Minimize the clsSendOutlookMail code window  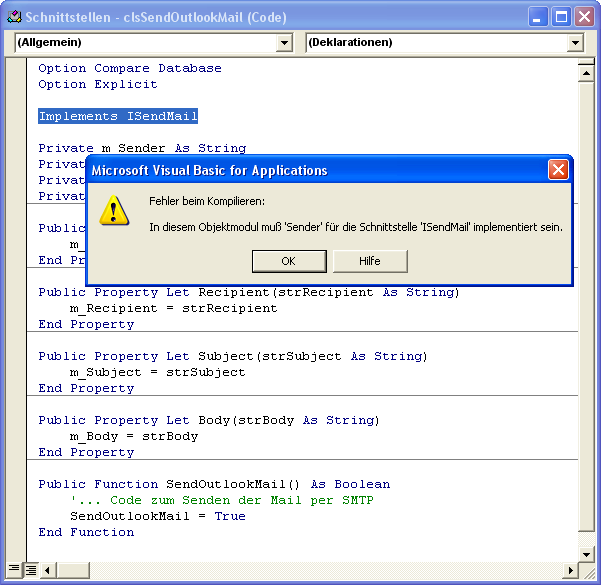(539, 17)
